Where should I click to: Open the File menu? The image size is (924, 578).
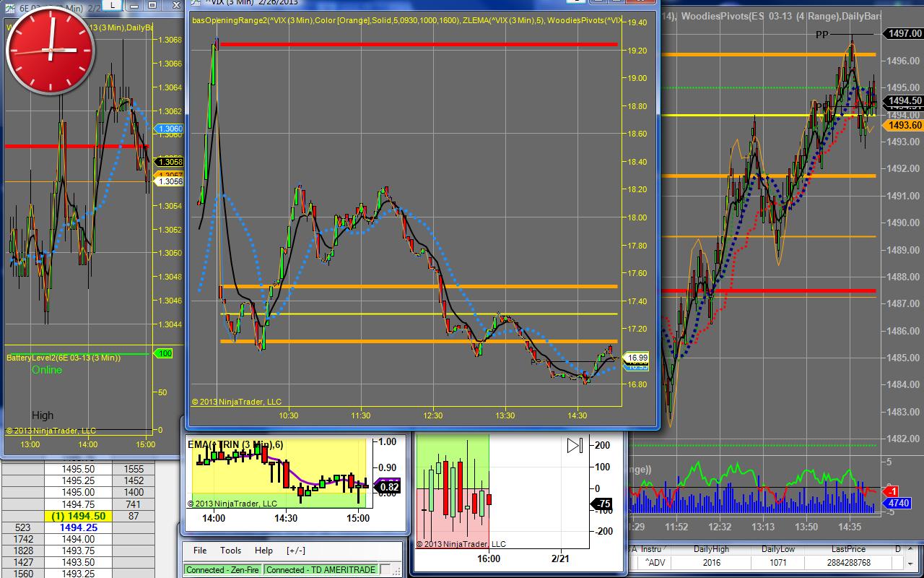point(200,551)
